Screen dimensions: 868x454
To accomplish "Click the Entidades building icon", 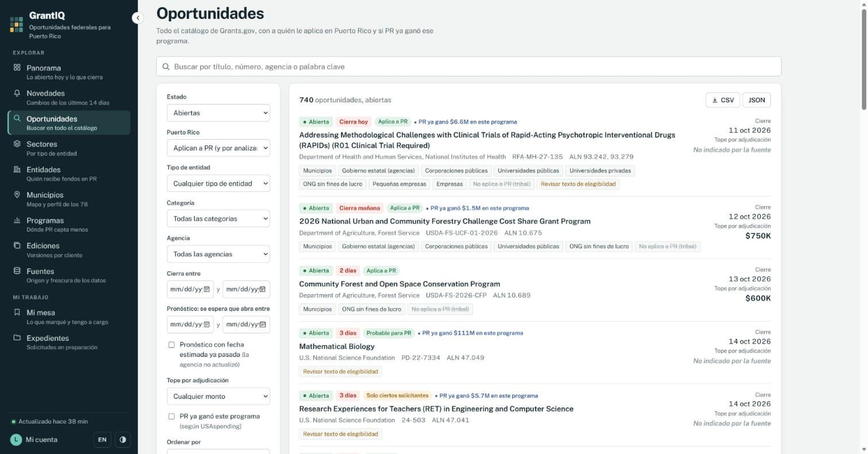I will 17,170.
